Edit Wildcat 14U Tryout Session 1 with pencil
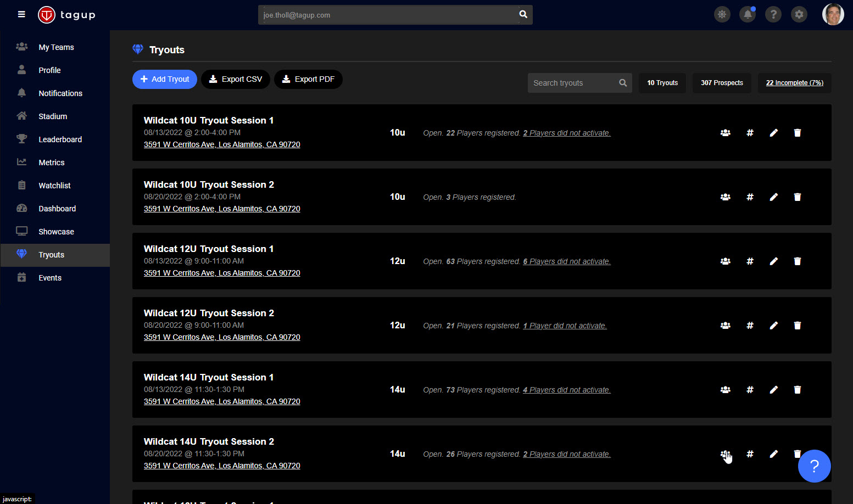Image resolution: width=853 pixels, height=504 pixels. pyautogui.click(x=773, y=390)
